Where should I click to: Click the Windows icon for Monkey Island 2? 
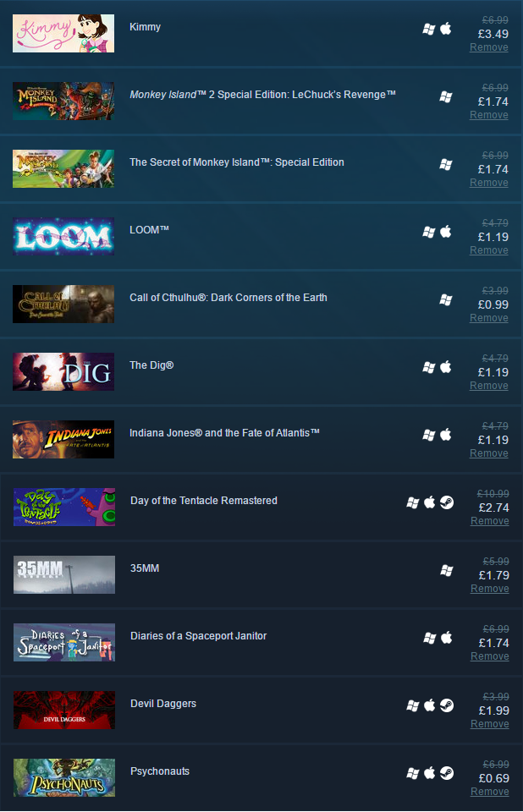(446, 96)
